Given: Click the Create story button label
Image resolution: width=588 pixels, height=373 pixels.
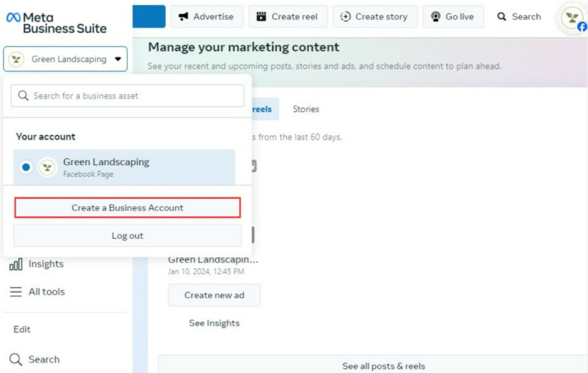Looking at the screenshot, I should pyautogui.click(x=381, y=17).
